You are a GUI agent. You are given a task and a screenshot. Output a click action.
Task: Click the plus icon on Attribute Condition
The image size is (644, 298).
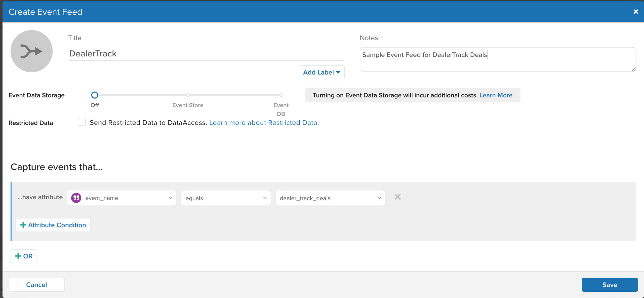tap(23, 225)
